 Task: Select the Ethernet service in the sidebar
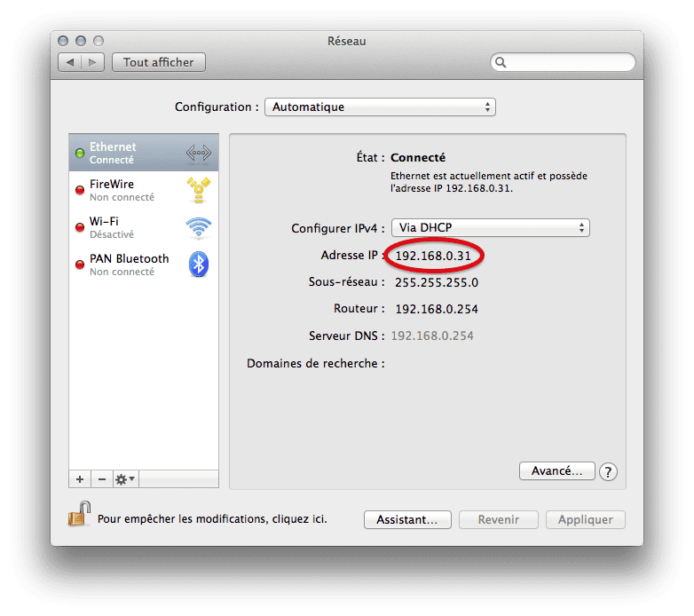tap(144, 153)
